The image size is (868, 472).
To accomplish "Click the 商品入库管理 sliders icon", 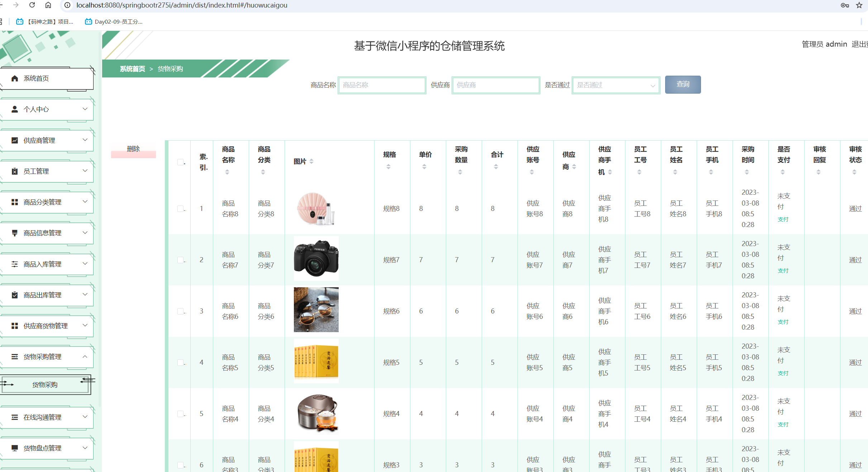I will (x=15, y=264).
